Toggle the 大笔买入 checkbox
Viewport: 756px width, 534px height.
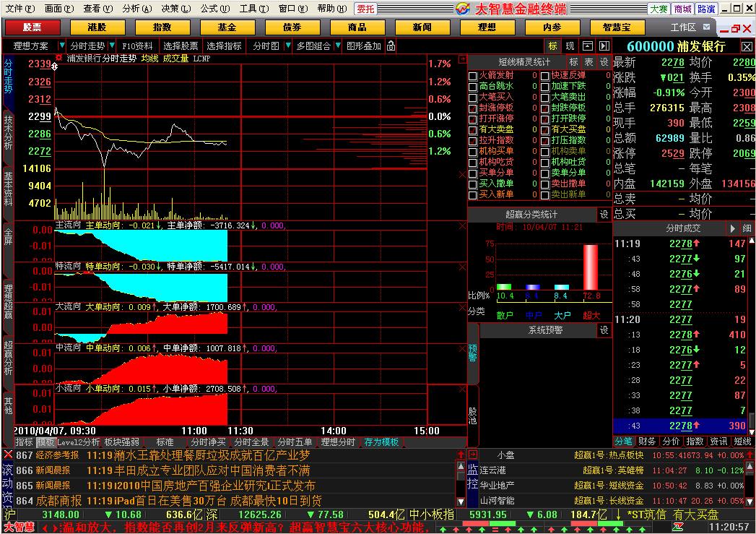click(472, 98)
